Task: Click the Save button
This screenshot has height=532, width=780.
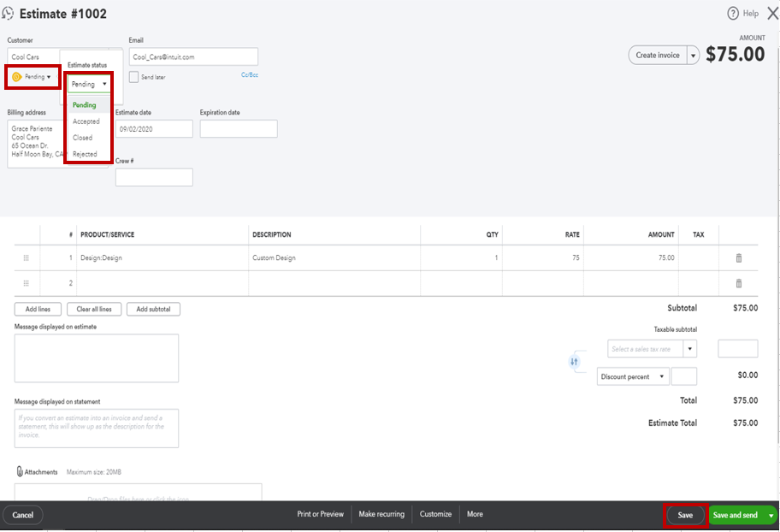Action: tap(684, 514)
